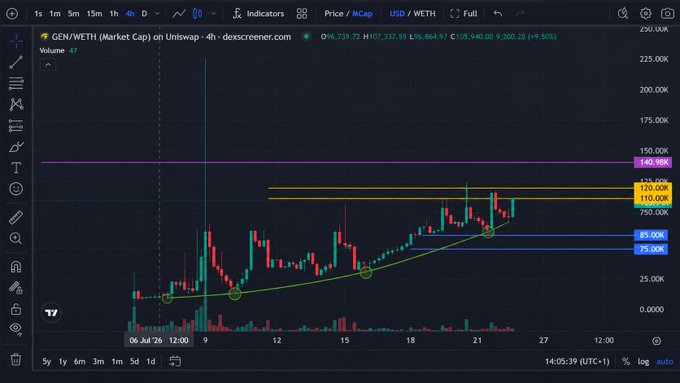
Task: Hide all drawings with eye icon
Action: [16, 328]
